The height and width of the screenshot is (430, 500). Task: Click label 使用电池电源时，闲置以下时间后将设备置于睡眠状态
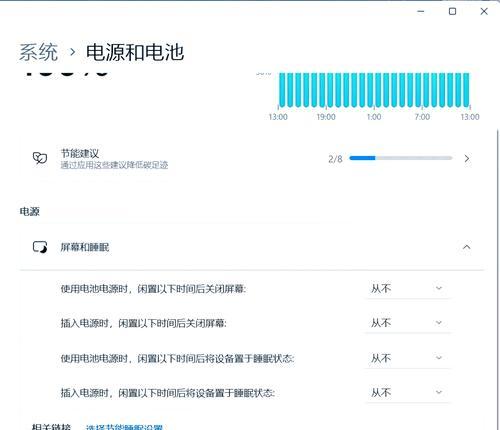177,359
